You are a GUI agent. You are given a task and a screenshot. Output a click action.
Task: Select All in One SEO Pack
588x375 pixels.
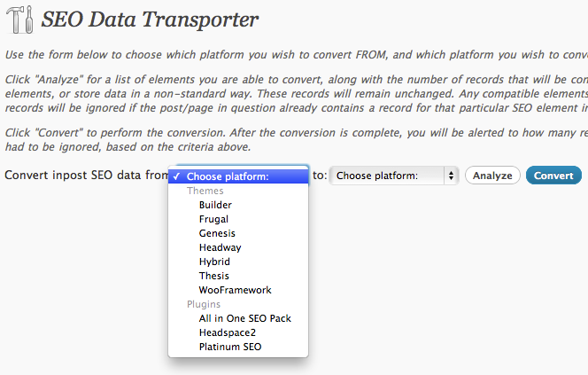244,318
